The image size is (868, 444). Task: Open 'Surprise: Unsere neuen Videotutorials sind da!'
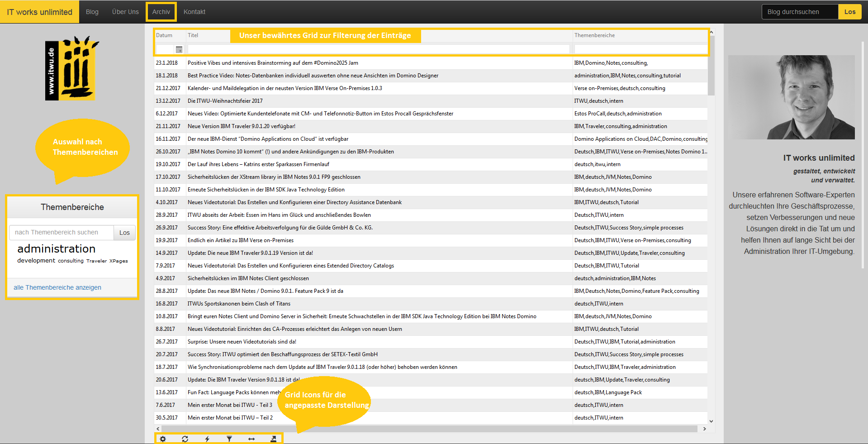point(242,342)
